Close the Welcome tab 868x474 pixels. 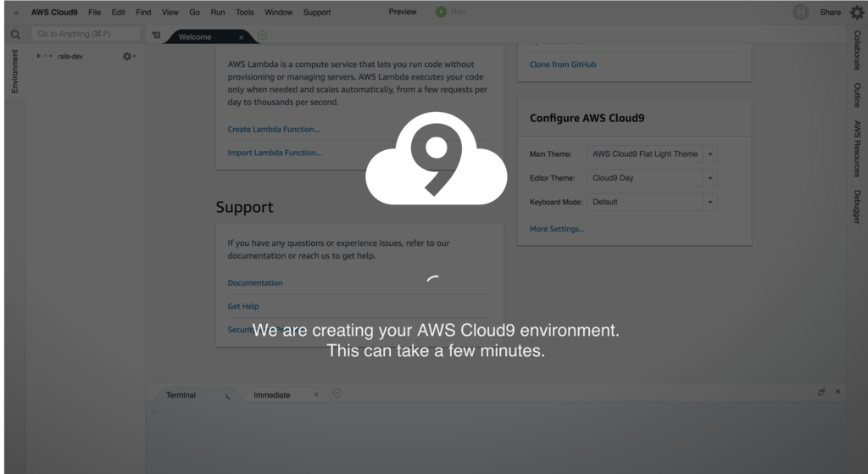(x=242, y=37)
